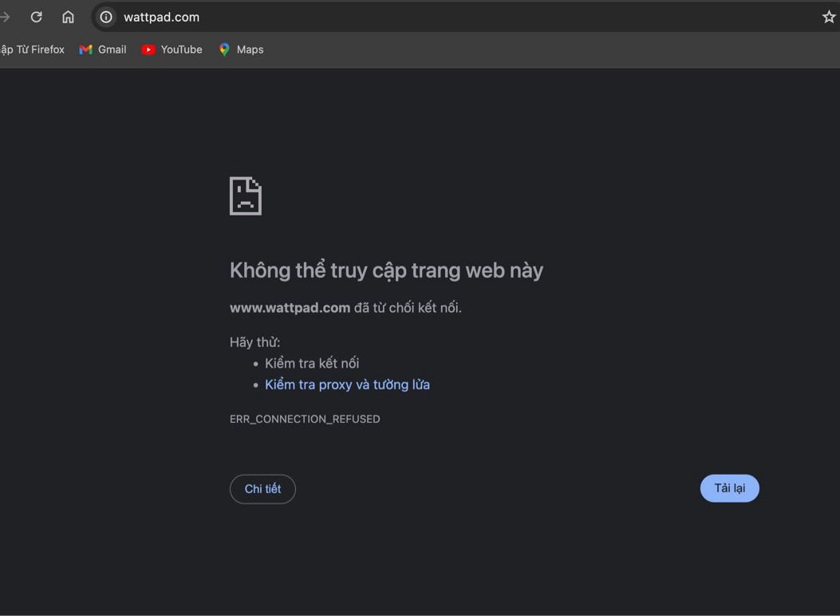Open site information icon beside the URL
This screenshot has height=616, width=840.
click(x=106, y=17)
